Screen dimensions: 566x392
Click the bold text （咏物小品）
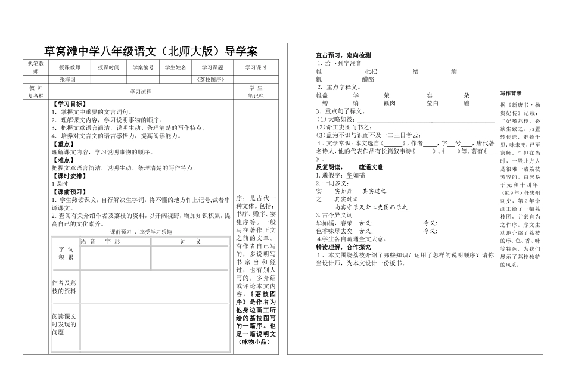click(x=254, y=342)
